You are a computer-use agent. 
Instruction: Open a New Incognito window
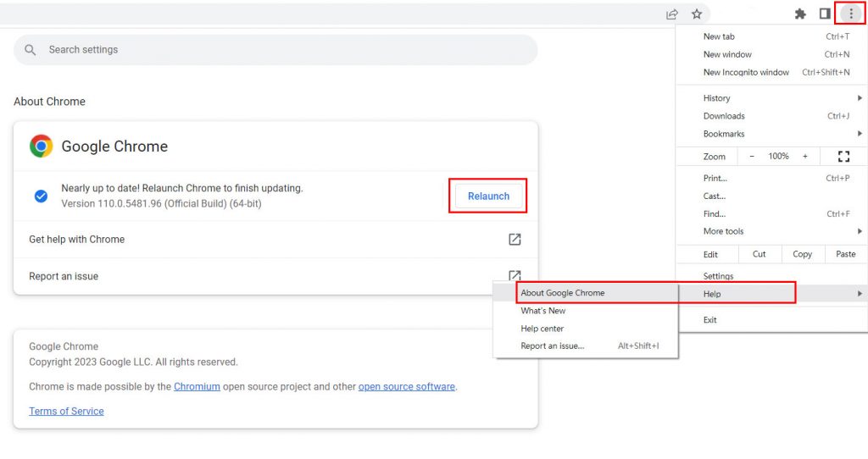coord(771,72)
